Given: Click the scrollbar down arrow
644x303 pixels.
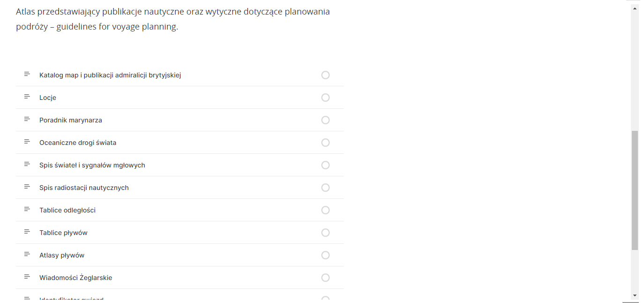Looking at the screenshot, I should coord(635,296).
